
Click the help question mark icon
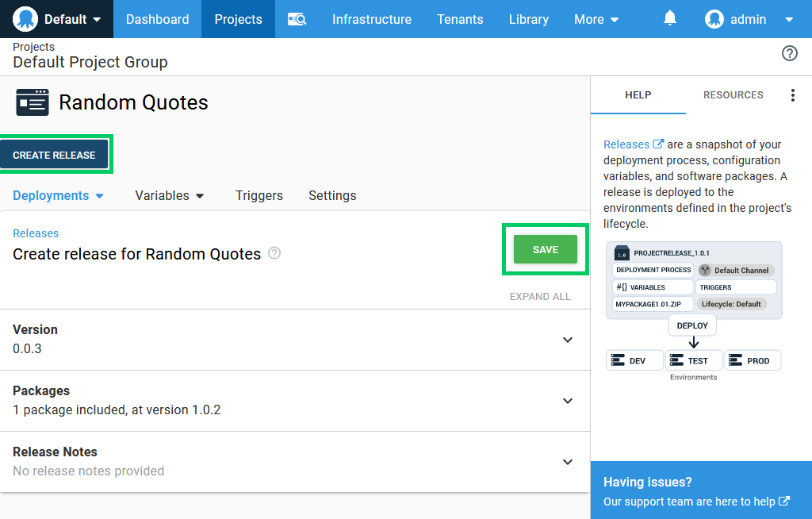point(789,53)
